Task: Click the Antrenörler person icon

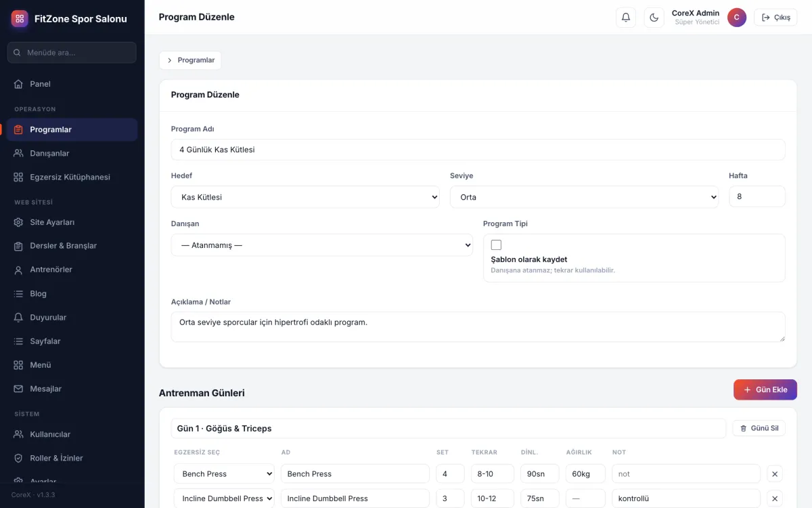Action: tap(18, 270)
